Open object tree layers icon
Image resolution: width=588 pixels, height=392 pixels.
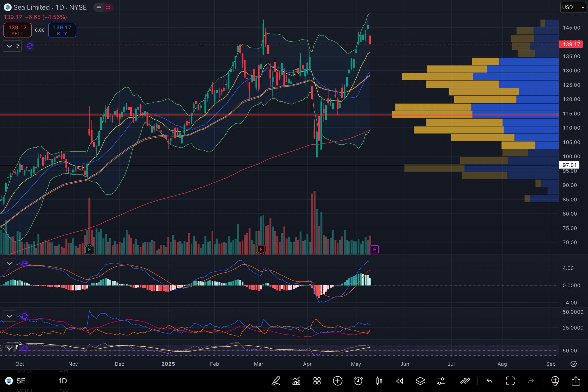coord(420,381)
